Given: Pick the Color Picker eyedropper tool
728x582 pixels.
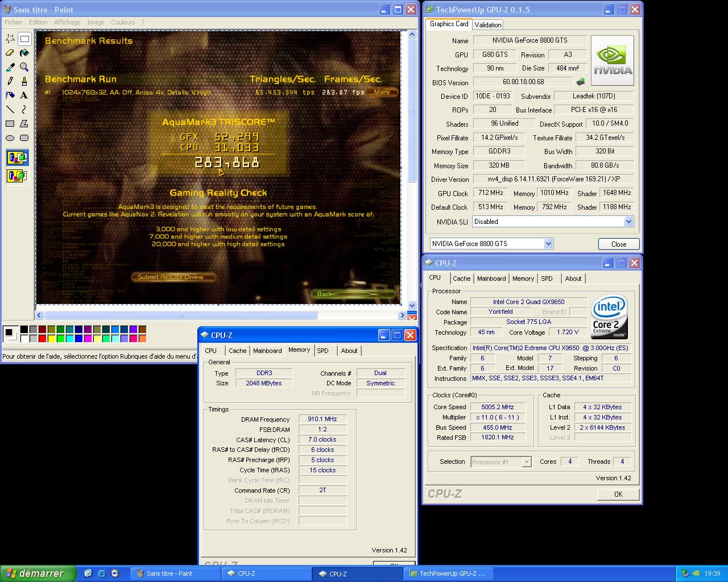Looking at the screenshot, I should [10, 67].
